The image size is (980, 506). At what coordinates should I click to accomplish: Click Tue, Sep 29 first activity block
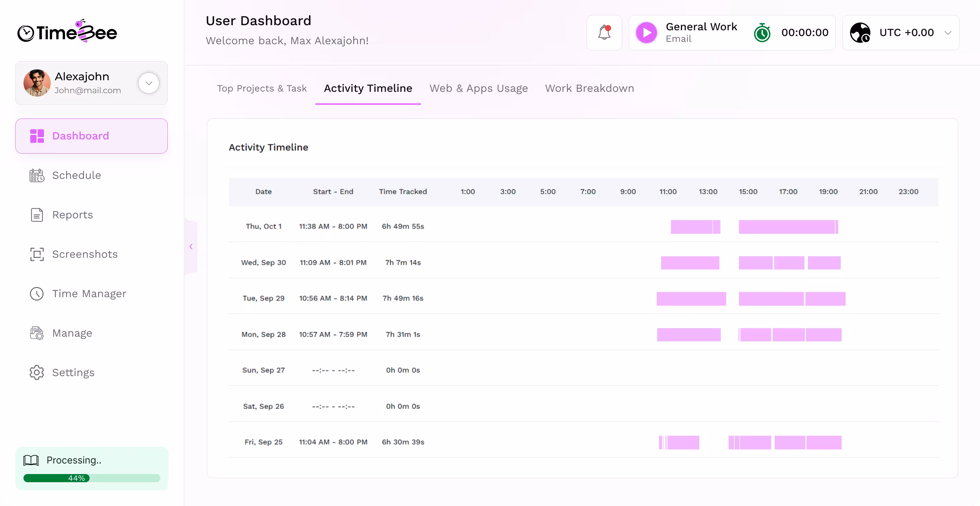coord(691,299)
